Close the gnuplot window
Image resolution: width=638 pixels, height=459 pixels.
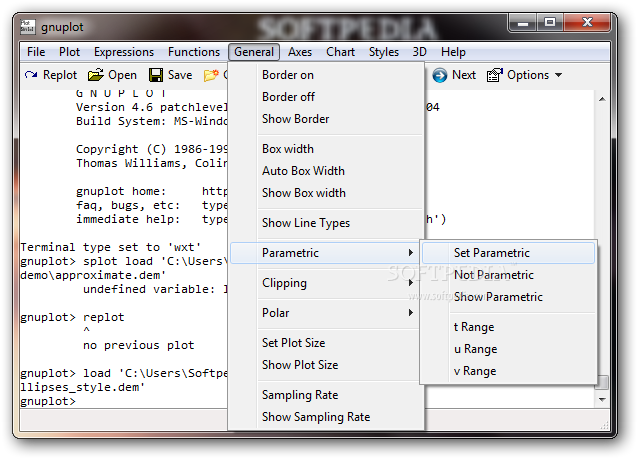[587, 22]
